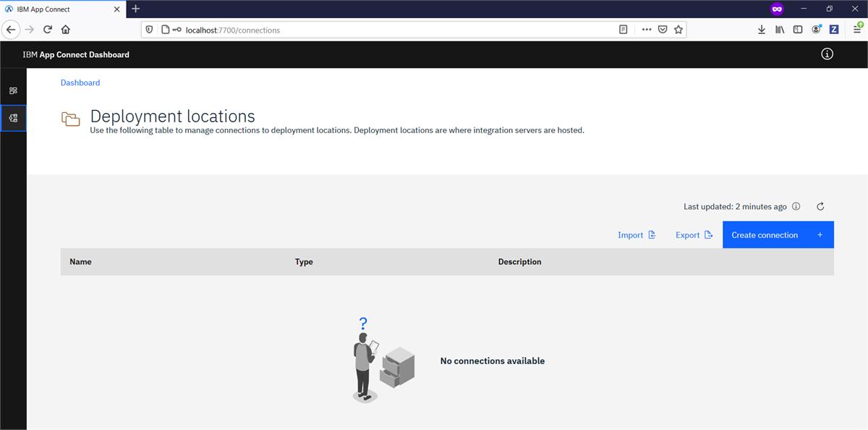The width and height of the screenshot is (868, 430).
Task: Open the integration servers panel in the sidebar
Action: 13,90
